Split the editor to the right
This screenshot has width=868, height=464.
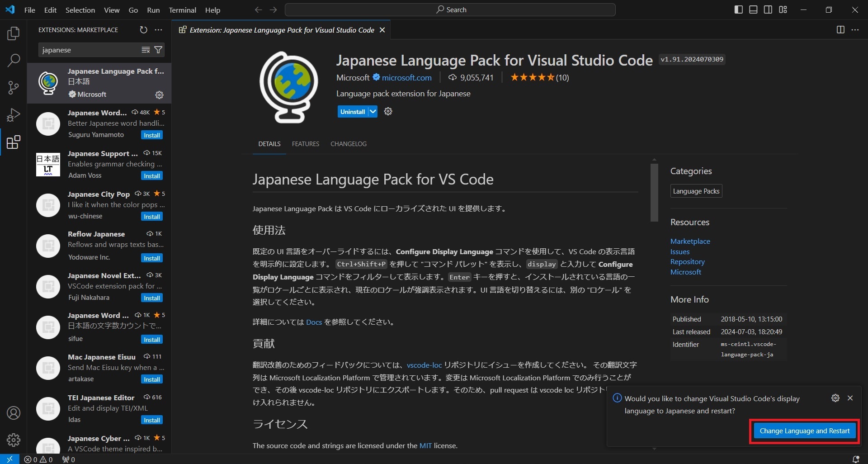tap(840, 30)
